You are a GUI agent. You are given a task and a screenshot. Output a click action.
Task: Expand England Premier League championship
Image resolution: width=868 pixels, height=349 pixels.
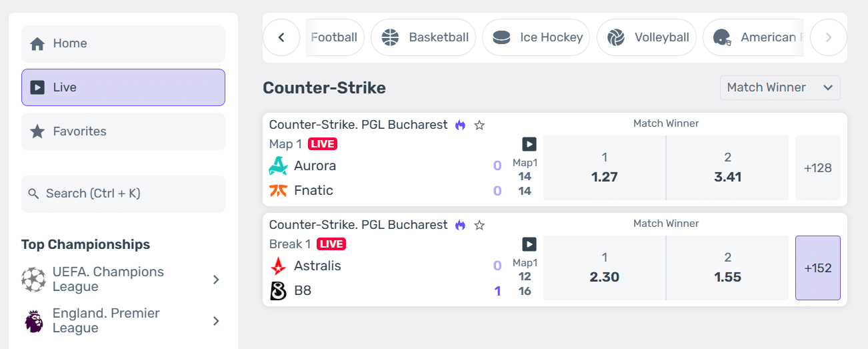216,321
